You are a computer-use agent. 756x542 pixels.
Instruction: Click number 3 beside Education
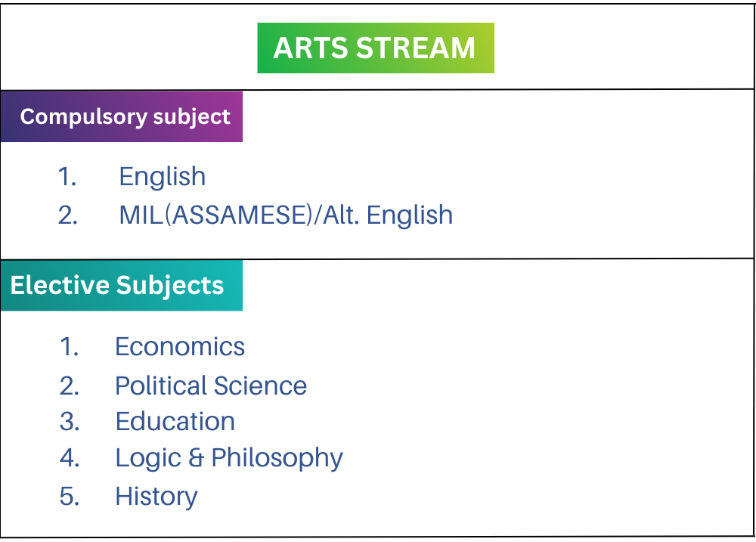tap(70, 422)
